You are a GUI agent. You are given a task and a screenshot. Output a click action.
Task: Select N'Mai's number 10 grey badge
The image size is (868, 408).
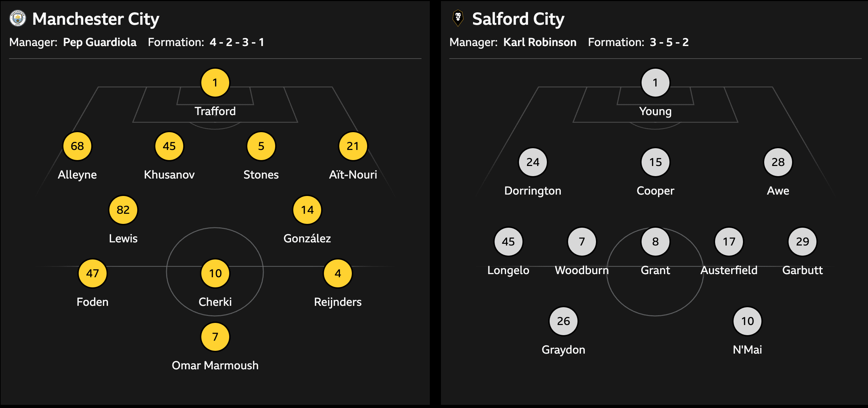(747, 321)
